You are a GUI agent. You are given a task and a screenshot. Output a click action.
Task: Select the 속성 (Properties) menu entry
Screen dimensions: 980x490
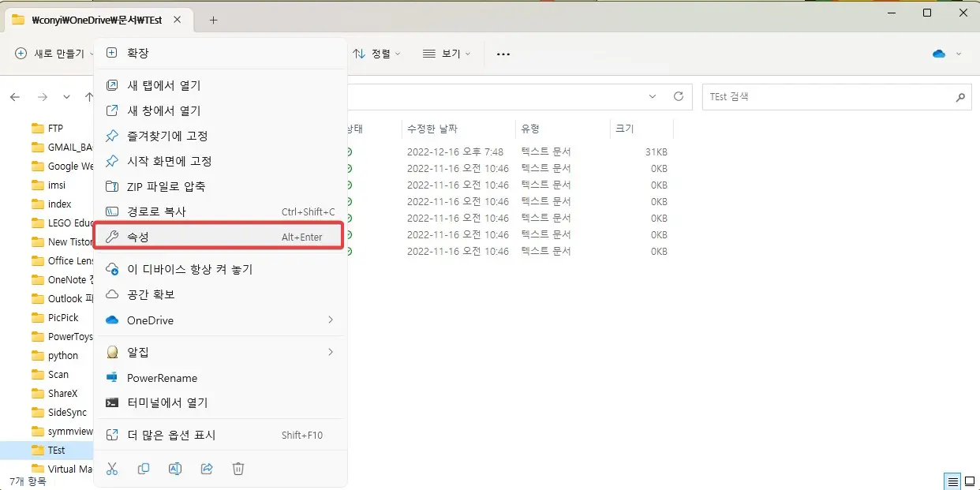pos(220,237)
